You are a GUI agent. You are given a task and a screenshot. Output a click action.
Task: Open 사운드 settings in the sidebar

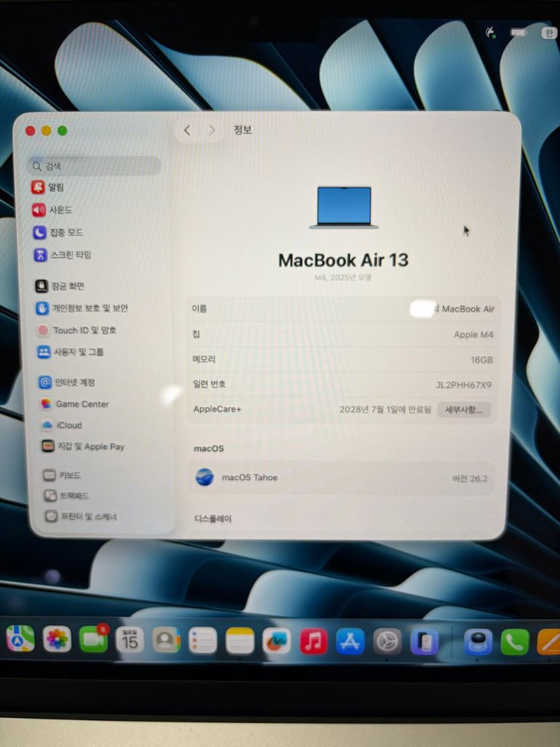(x=52, y=210)
